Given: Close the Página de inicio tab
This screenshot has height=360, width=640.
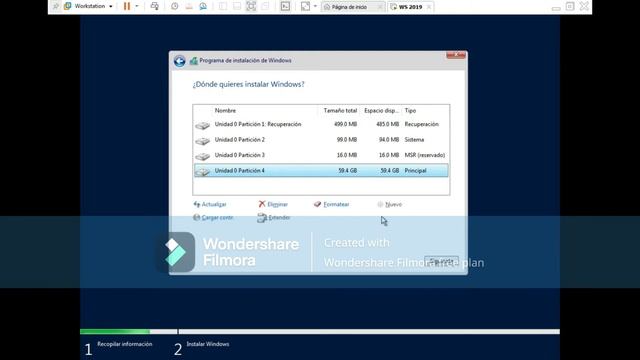Looking at the screenshot, I should pyautogui.click(x=380, y=7).
